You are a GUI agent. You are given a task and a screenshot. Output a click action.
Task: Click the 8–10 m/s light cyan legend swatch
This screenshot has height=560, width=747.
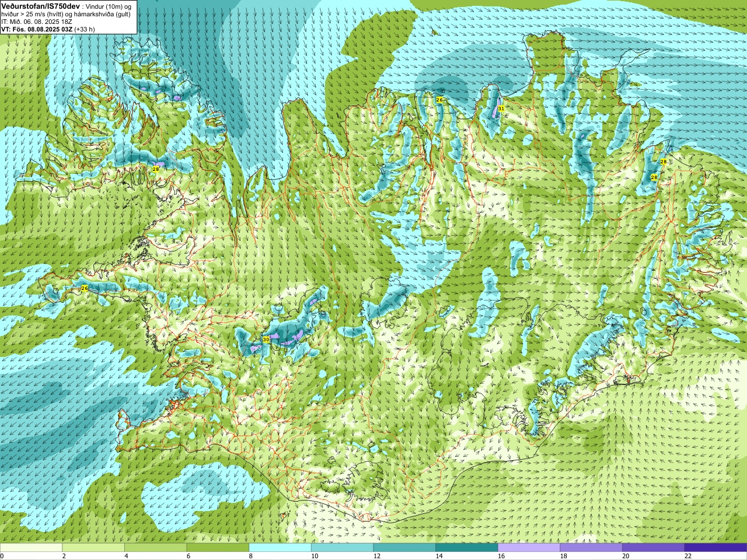tap(280, 548)
